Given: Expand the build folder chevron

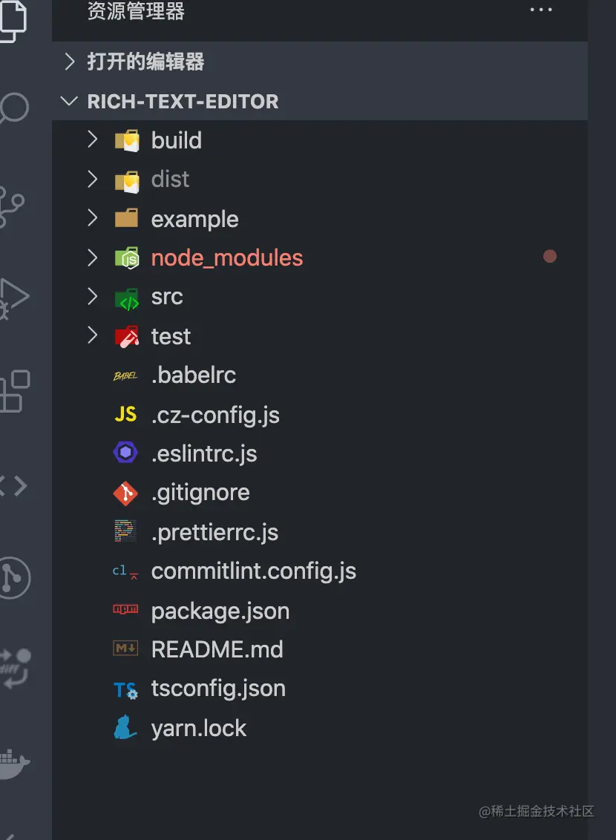Looking at the screenshot, I should (93, 140).
